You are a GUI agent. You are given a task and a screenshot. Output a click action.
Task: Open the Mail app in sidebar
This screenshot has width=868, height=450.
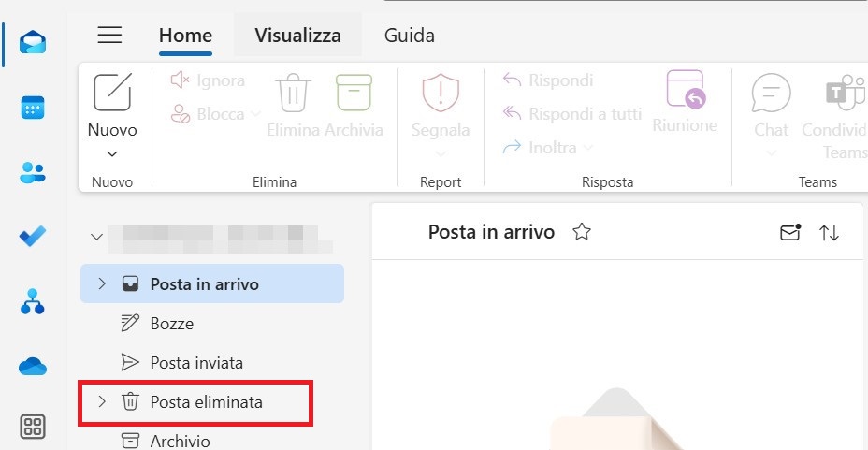point(33,43)
